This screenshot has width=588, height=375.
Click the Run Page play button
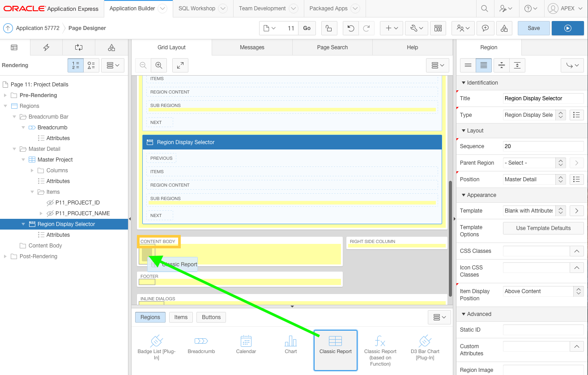point(567,28)
